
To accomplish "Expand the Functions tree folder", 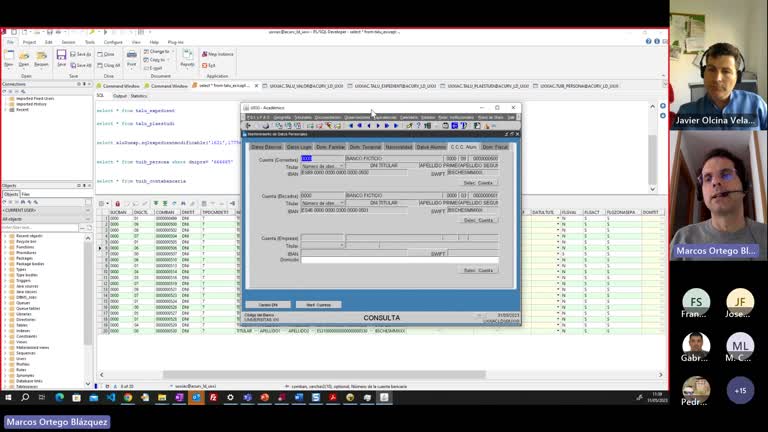I will click(x=5, y=247).
